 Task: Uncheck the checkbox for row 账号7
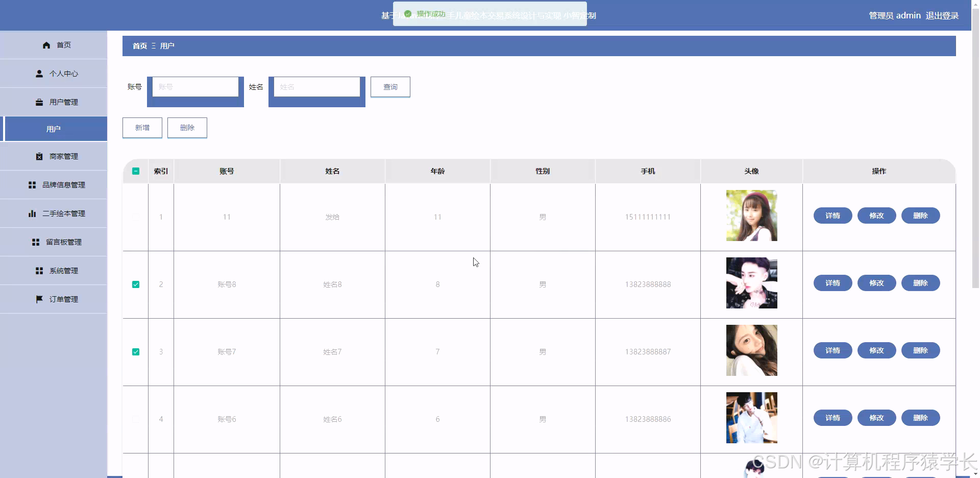point(136,352)
